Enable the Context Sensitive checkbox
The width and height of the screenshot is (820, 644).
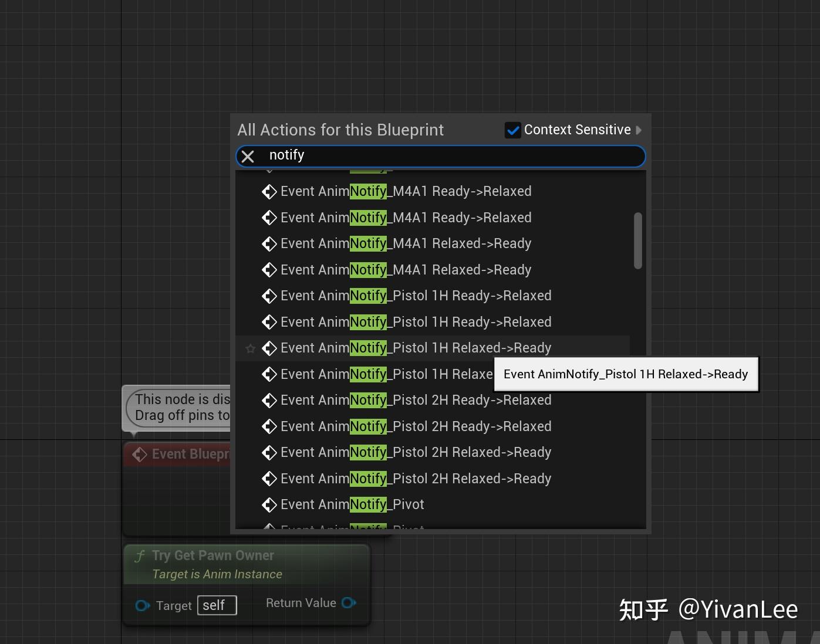[513, 130]
